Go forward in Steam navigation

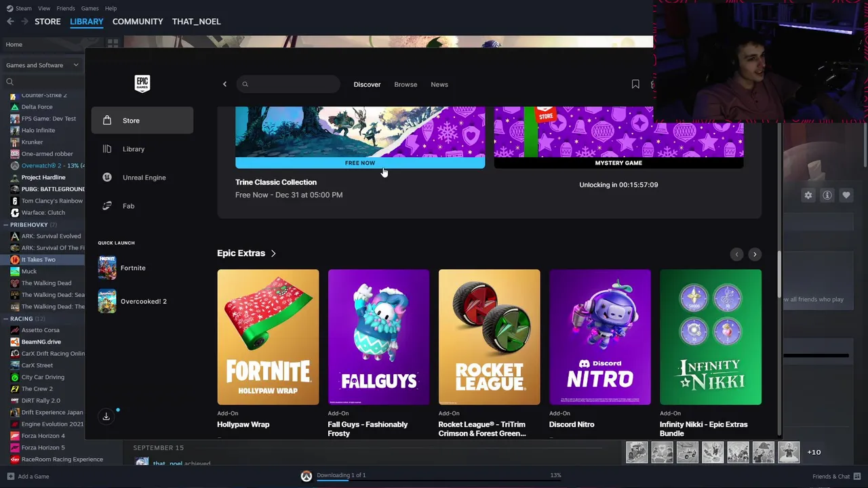24,22
